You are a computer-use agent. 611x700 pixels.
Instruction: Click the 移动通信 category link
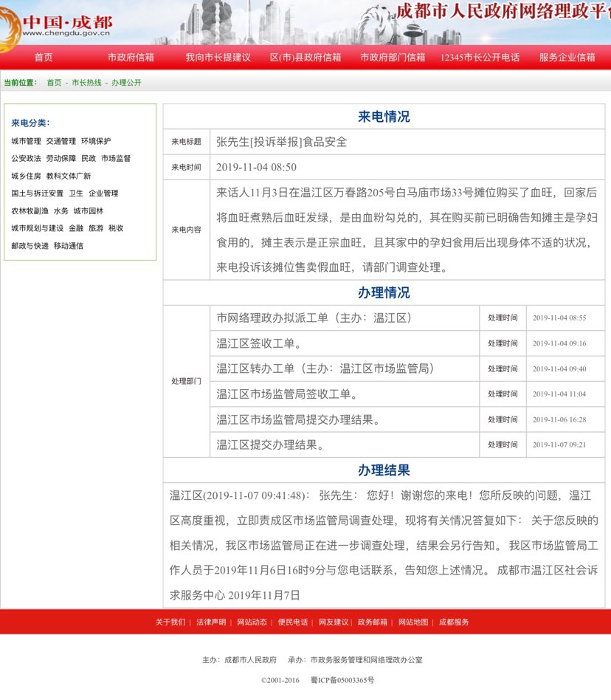[69, 246]
